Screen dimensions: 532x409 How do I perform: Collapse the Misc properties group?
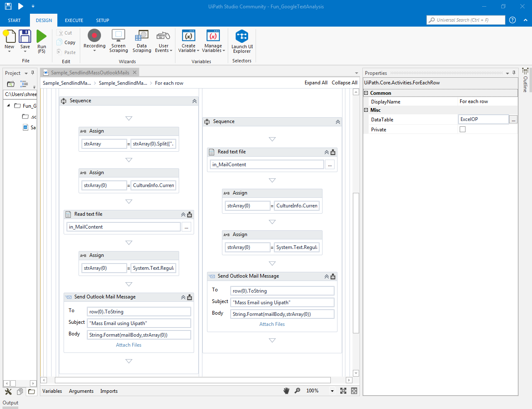[366, 110]
